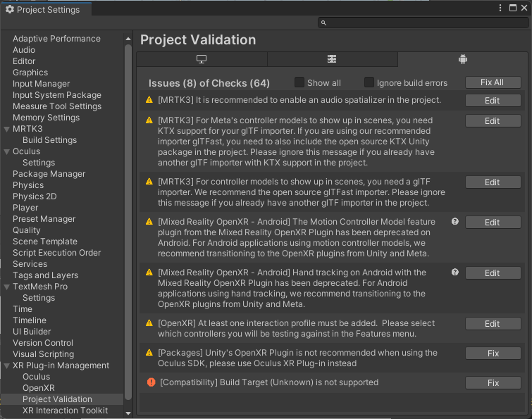The height and width of the screenshot is (419, 532).
Task: Open the panel's three-dot options menu
Action: [500, 8]
